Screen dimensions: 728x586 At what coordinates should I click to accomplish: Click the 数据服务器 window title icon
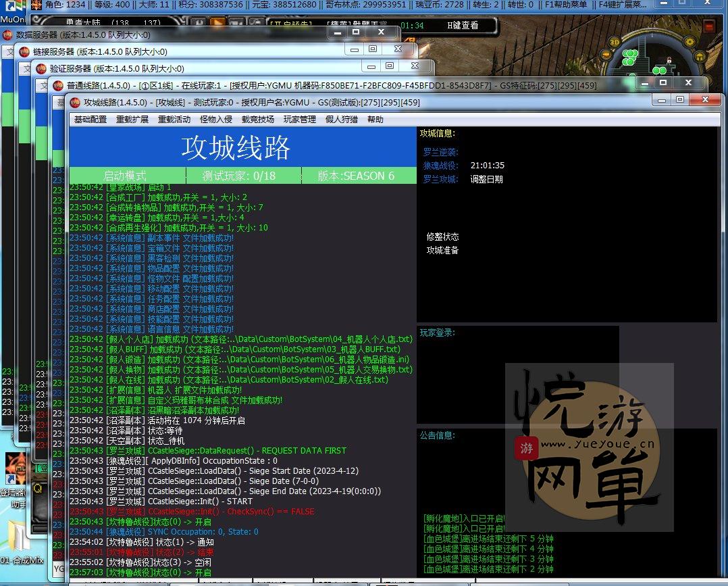(7, 34)
